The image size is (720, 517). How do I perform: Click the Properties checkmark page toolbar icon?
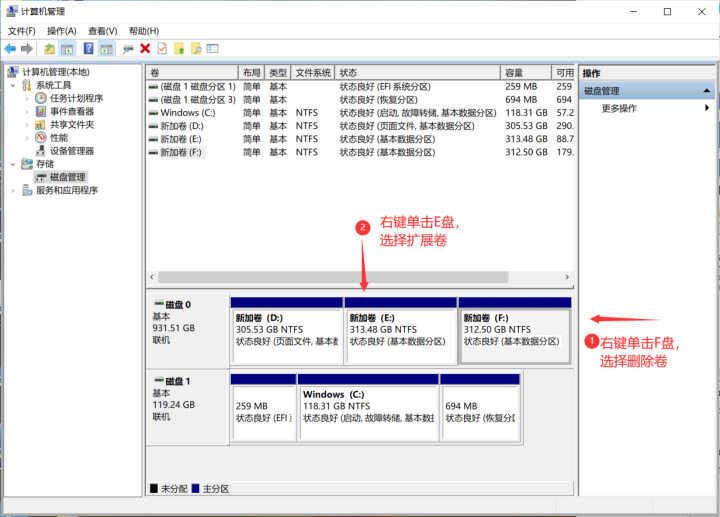[x=162, y=48]
